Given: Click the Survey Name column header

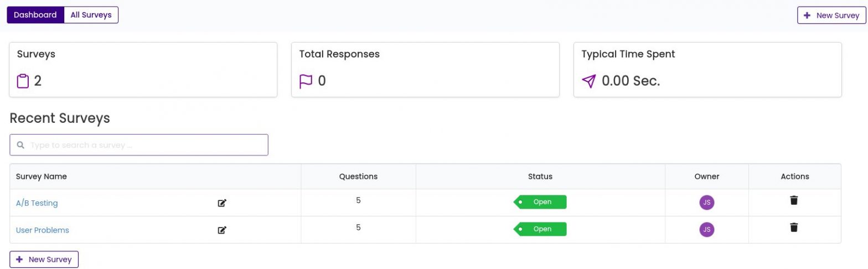Looking at the screenshot, I should click(x=42, y=177).
